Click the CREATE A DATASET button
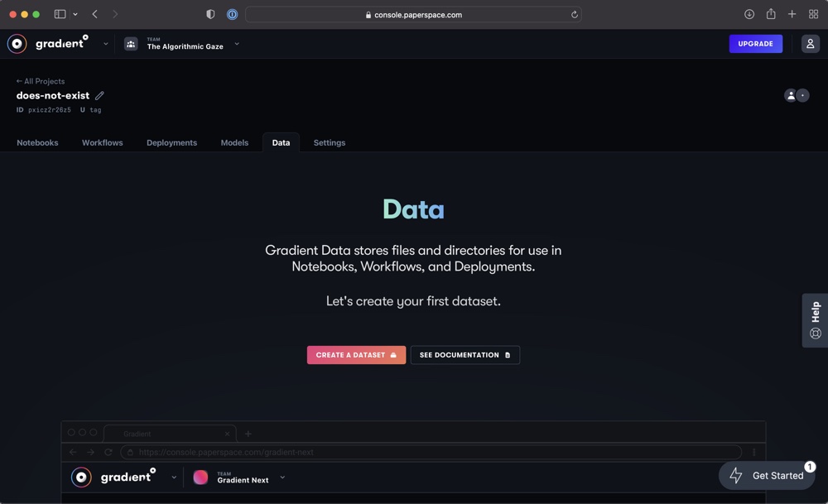This screenshot has width=828, height=504. (x=356, y=354)
